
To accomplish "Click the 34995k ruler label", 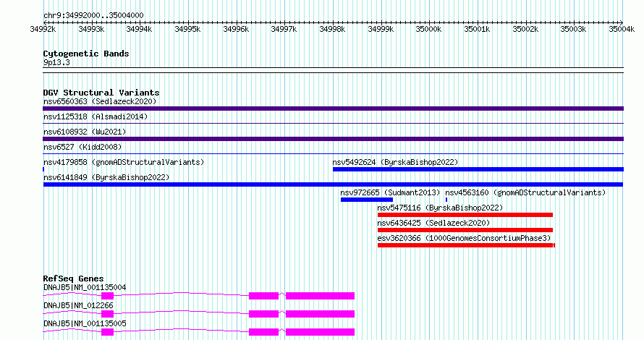I will (x=187, y=29).
